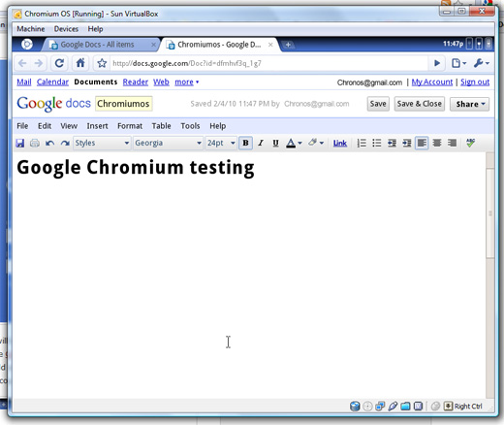
Task: Decrease paragraph indent
Action: [392, 143]
